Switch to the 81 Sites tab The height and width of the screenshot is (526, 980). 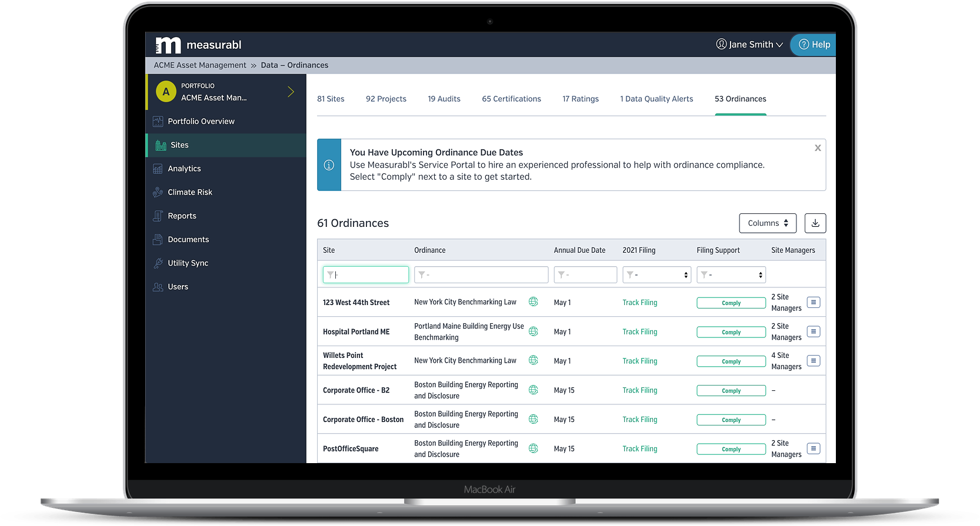point(331,99)
